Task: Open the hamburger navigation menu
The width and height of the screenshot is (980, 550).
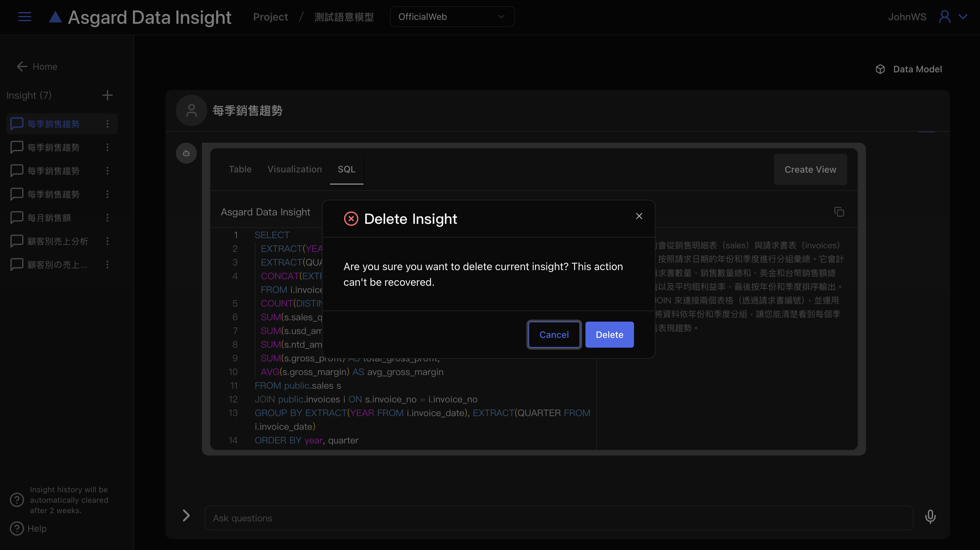Action: point(25,17)
